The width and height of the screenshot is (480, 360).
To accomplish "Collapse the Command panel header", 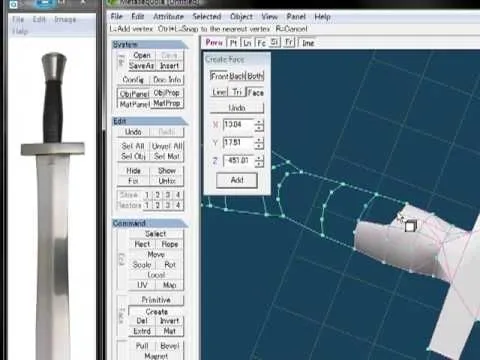I will pos(150,223).
